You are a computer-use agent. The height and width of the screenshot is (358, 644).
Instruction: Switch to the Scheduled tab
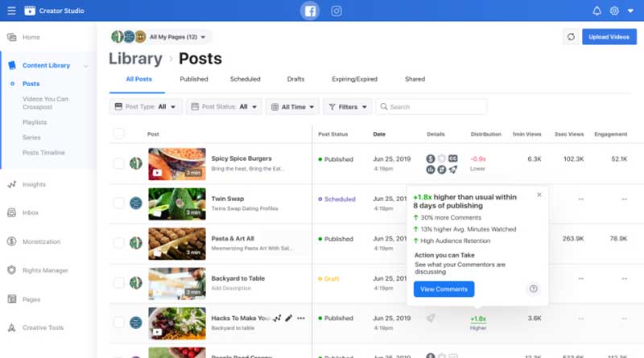tap(245, 80)
